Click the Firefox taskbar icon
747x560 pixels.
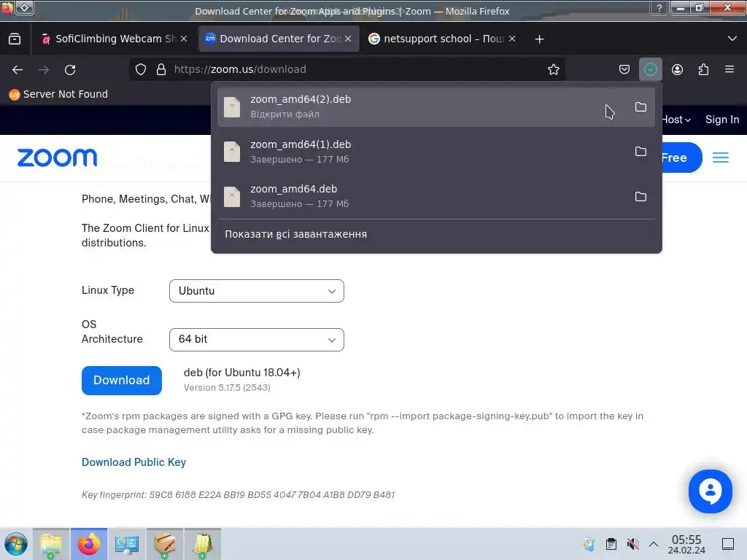[x=88, y=544]
